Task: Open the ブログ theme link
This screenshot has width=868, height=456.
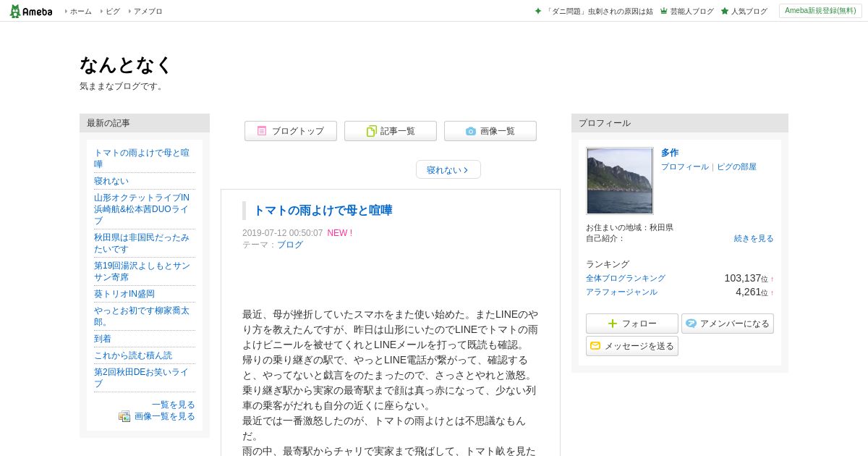Action: click(x=290, y=245)
